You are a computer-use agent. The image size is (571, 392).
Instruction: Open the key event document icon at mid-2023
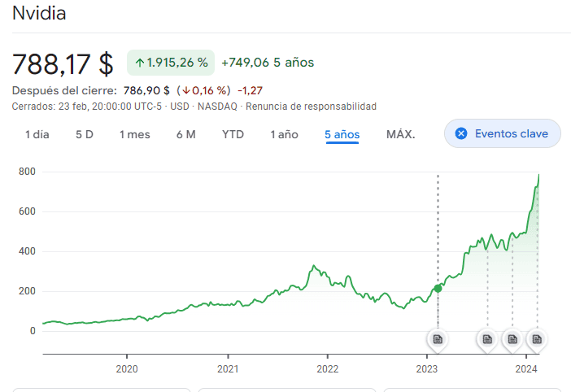pyautogui.click(x=487, y=338)
